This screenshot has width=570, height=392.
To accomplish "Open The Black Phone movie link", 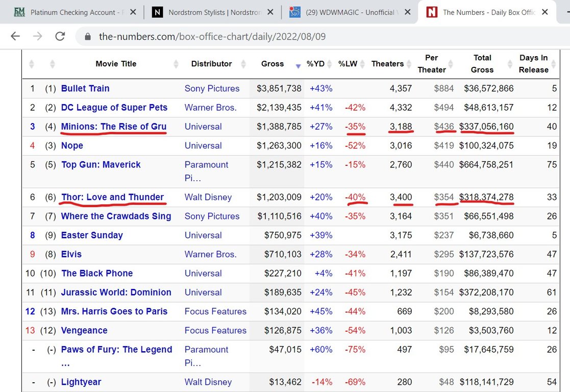I will tap(96, 274).
